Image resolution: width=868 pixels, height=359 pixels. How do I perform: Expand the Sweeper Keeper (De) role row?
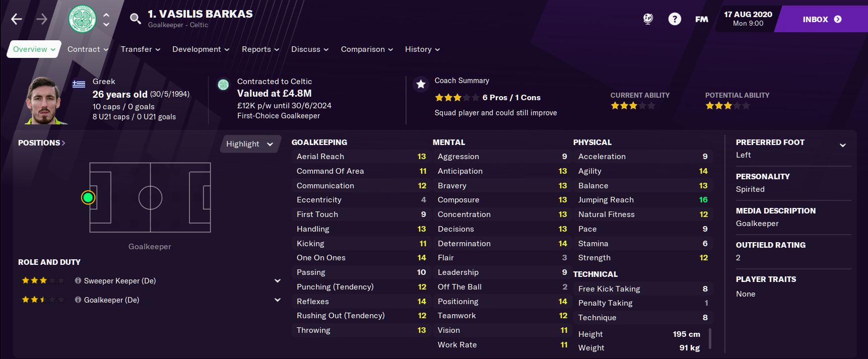click(x=277, y=281)
